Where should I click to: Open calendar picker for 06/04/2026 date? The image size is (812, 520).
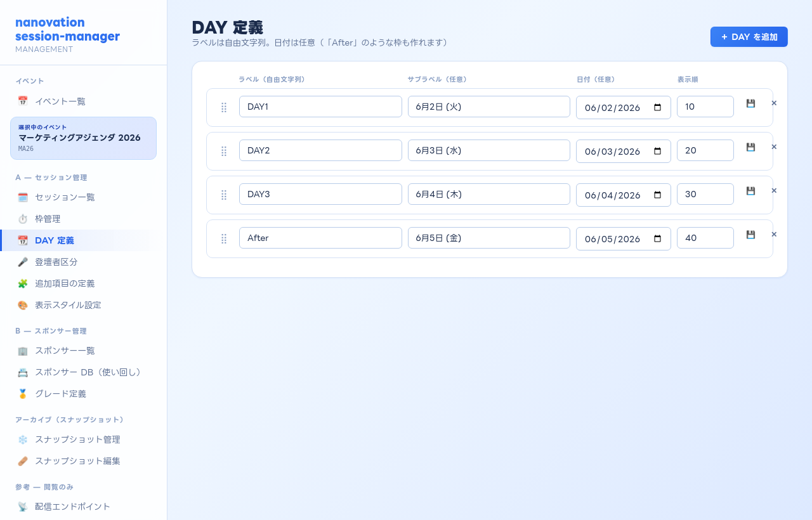(657, 195)
